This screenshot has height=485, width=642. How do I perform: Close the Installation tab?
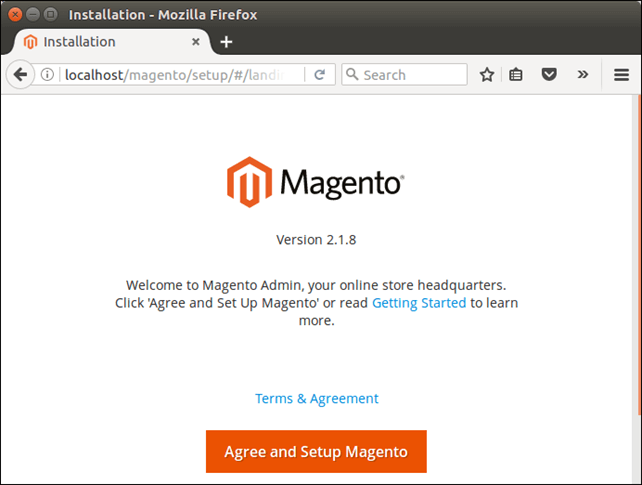pyautogui.click(x=196, y=42)
